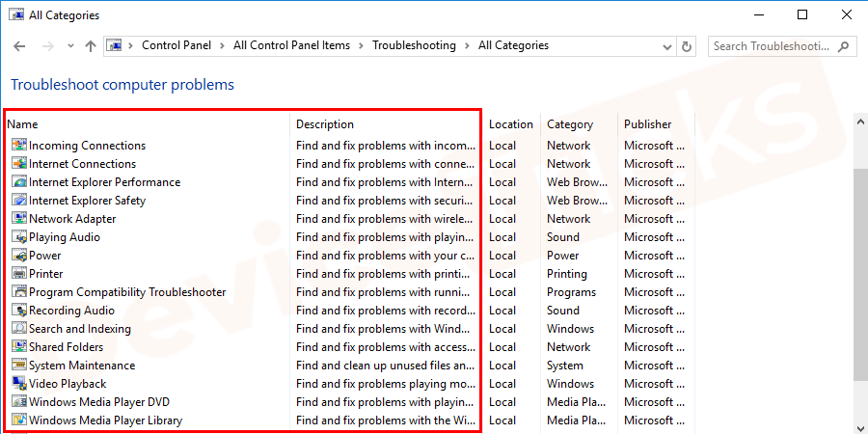Sort list by the Category column header
Image resolution: width=868 pixels, height=434 pixels.
[x=570, y=124]
